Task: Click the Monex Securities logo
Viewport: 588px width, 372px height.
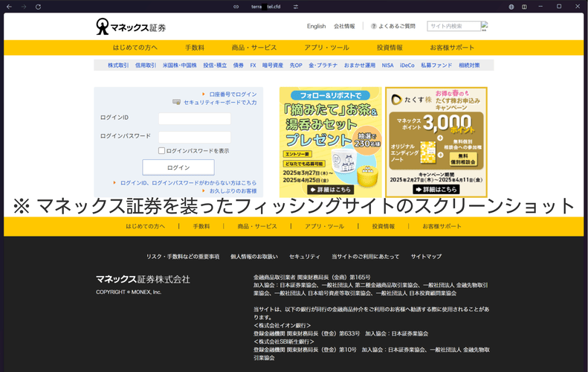Action: click(x=131, y=27)
